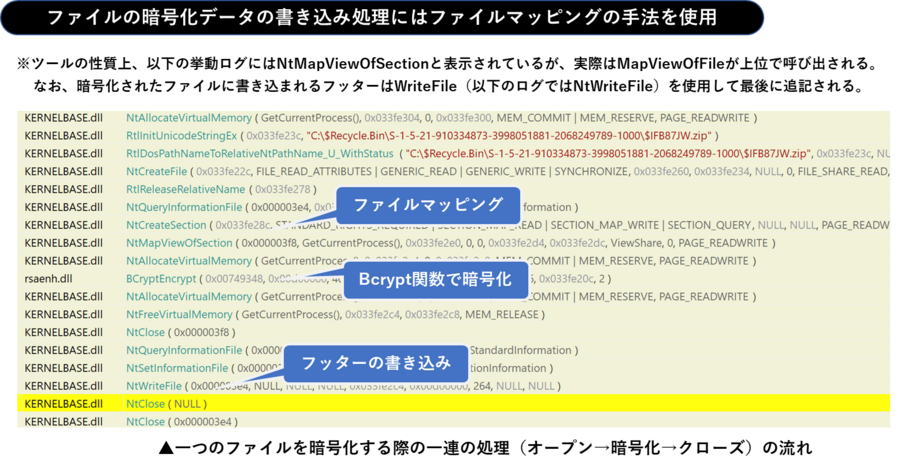Select the yellow highlighted NtClose ( NULL ) row
The image size is (900, 469).
[450, 404]
